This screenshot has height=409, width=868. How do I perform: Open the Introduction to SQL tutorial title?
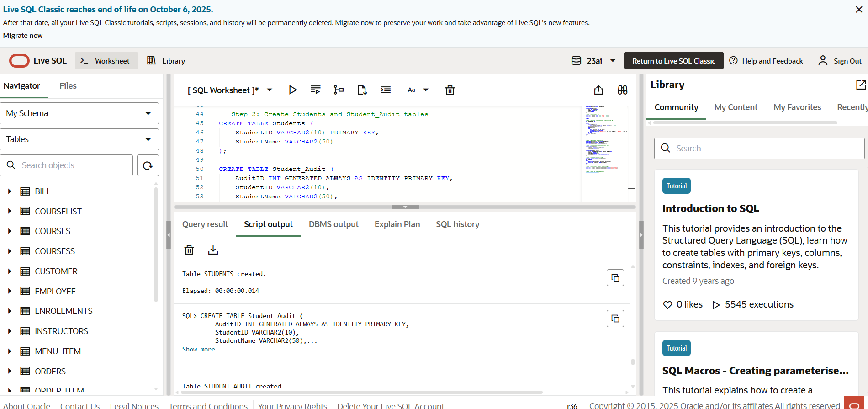point(710,208)
